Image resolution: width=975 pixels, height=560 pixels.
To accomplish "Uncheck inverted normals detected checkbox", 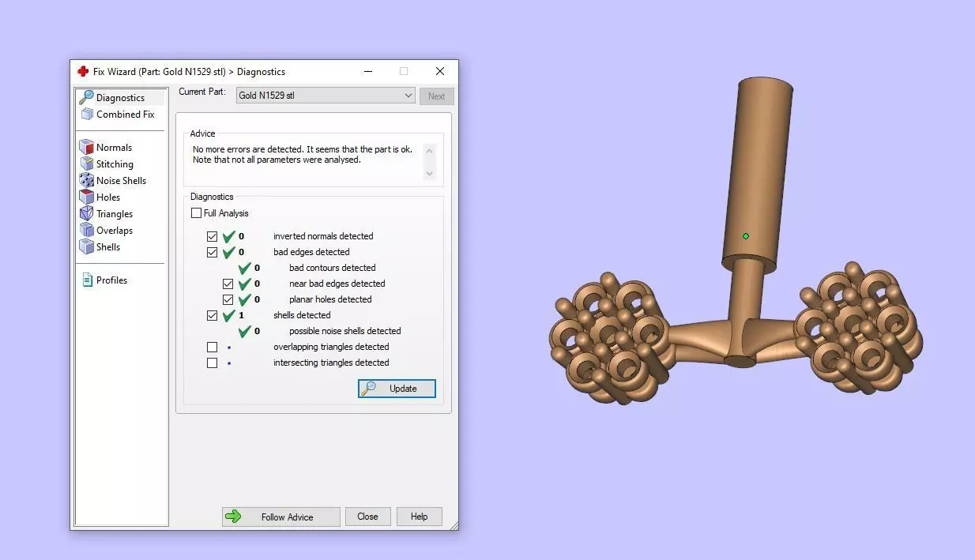I will point(212,236).
